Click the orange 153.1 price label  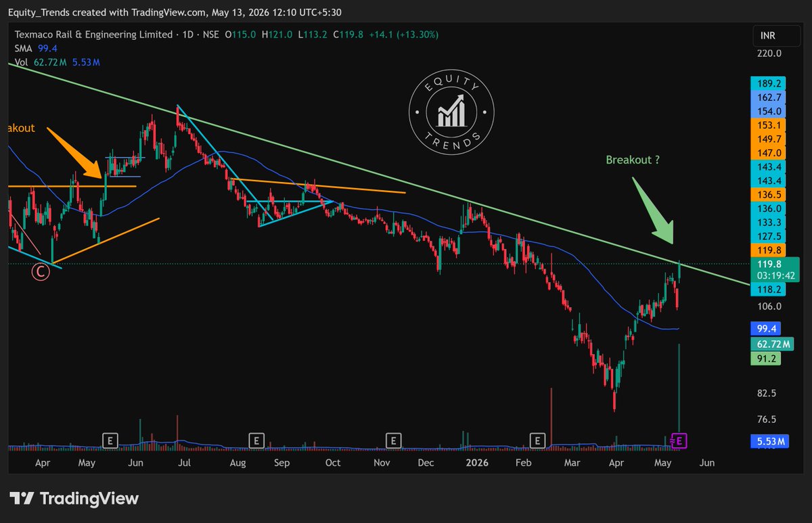pos(770,125)
